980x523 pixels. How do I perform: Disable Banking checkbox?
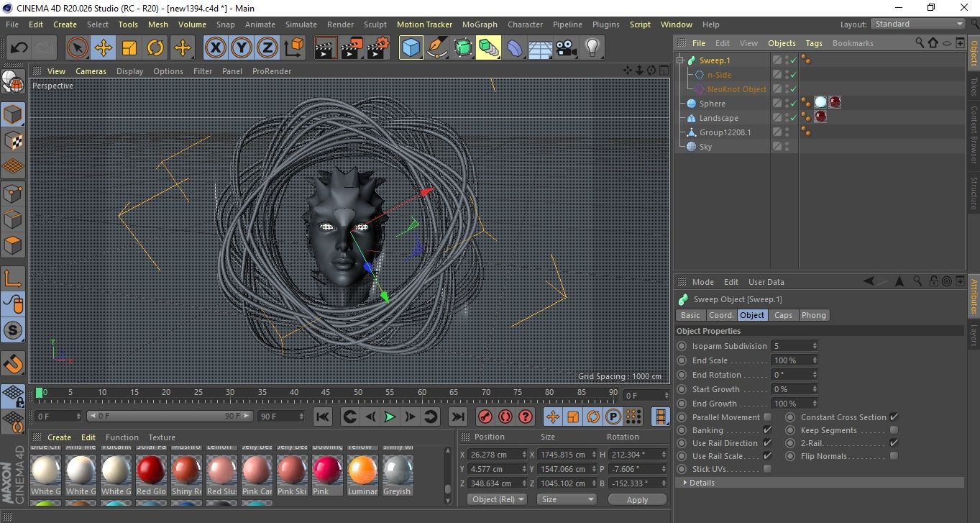(767, 430)
